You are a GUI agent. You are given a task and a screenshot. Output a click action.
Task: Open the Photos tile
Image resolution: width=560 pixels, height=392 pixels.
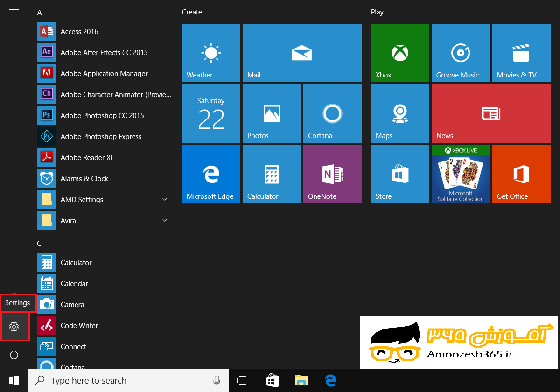coord(272,113)
